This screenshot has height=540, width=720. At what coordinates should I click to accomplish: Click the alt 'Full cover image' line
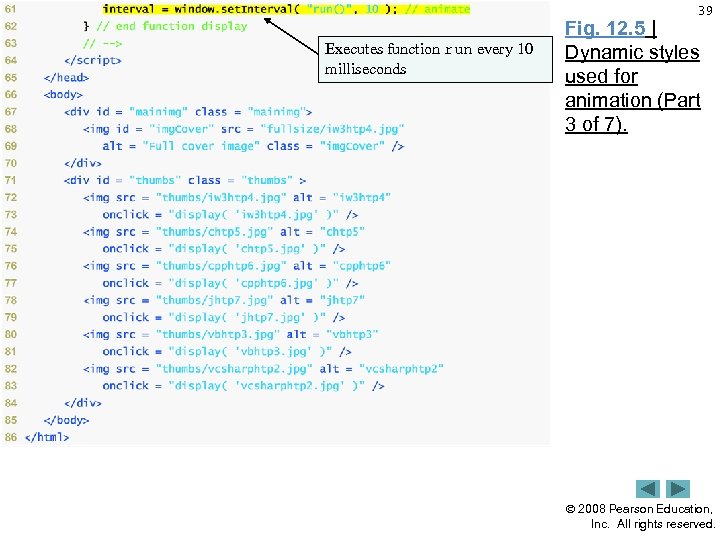(x=253, y=146)
